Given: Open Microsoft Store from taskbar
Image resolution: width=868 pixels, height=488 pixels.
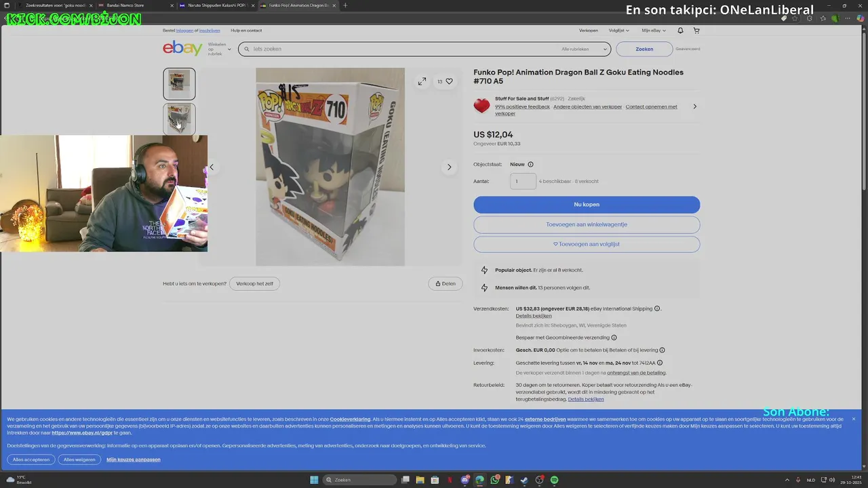Looking at the screenshot, I should tap(435, 480).
